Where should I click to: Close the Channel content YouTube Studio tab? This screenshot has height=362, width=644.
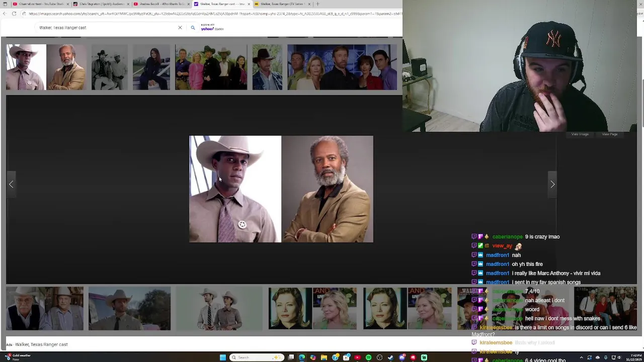[67, 4]
